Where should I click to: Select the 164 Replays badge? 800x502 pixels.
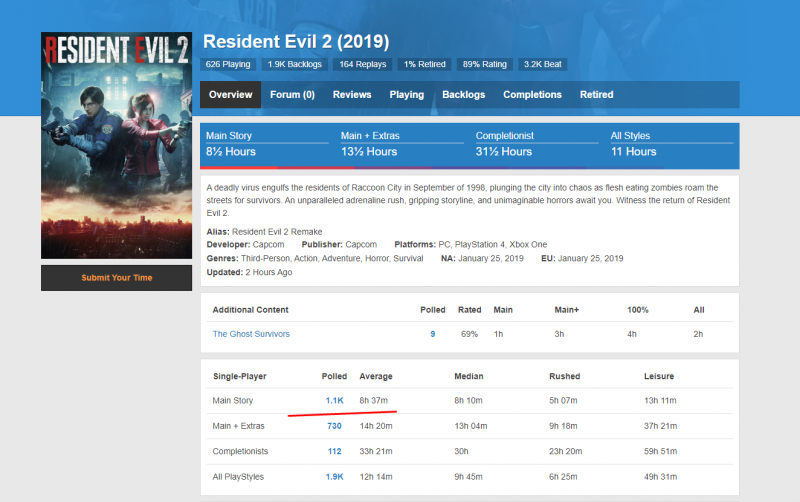pos(362,64)
